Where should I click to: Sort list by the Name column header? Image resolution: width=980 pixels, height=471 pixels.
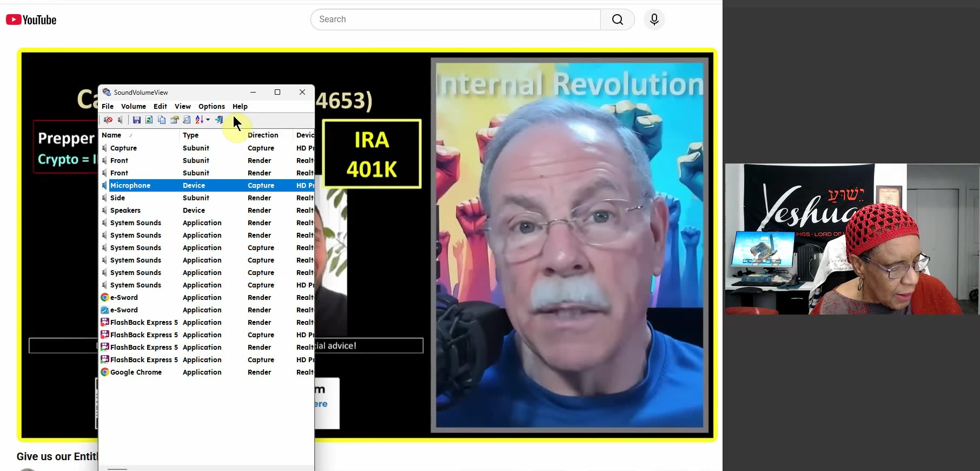pyautogui.click(x=139, y=135)
